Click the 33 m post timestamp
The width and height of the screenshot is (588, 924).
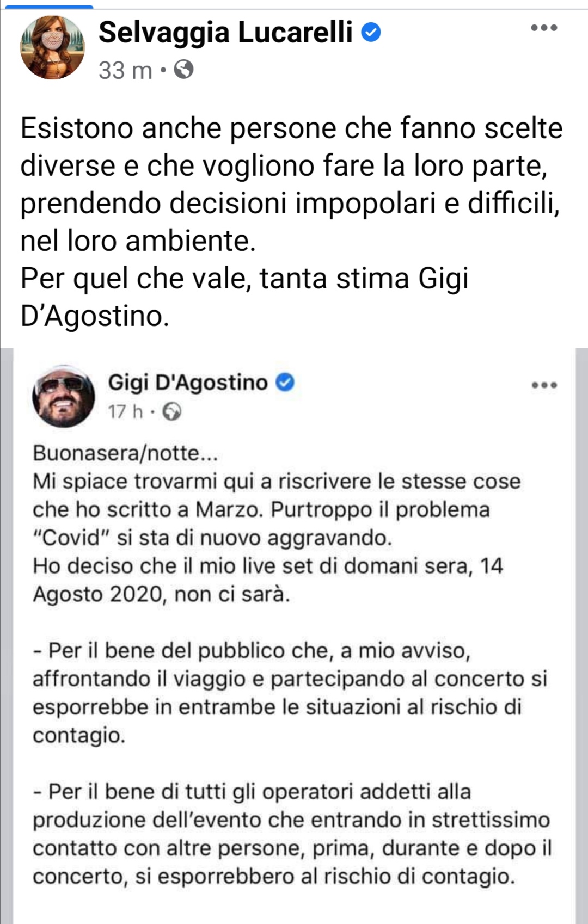(125, 70)
